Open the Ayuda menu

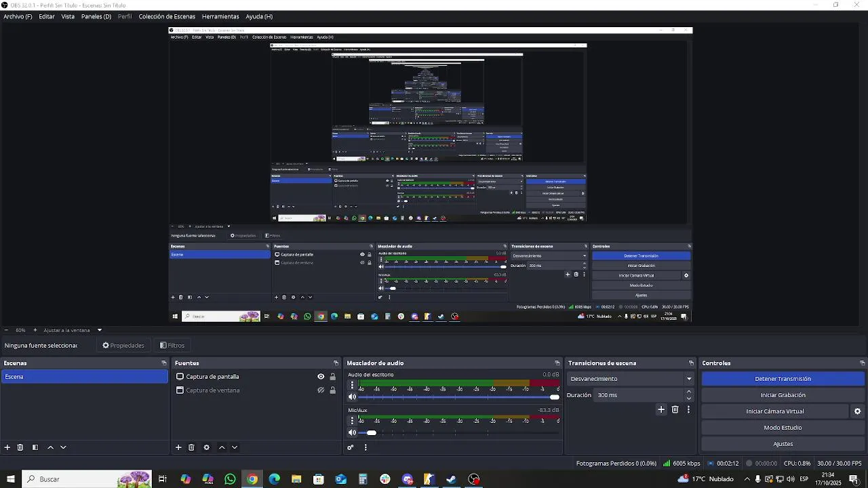tap(259, 16)
